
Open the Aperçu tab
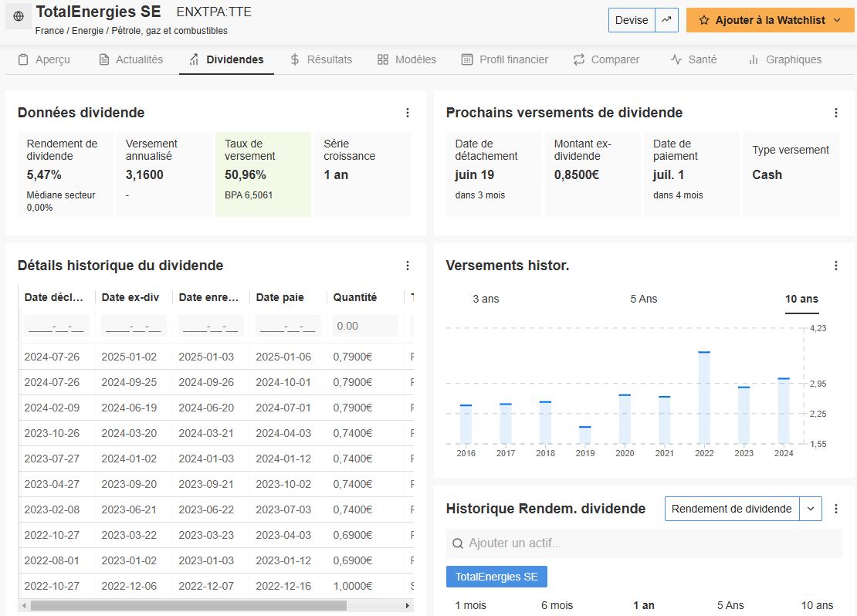click(x=44, y=59)
